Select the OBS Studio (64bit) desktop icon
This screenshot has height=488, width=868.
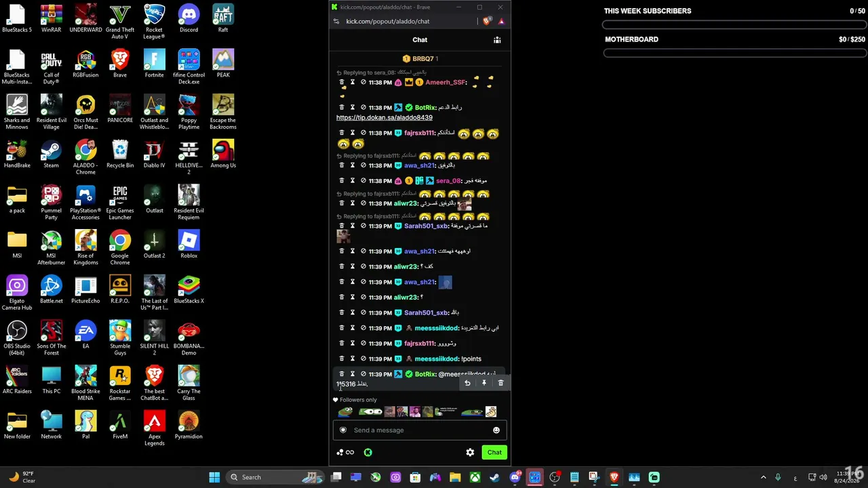tap(17, 338)
